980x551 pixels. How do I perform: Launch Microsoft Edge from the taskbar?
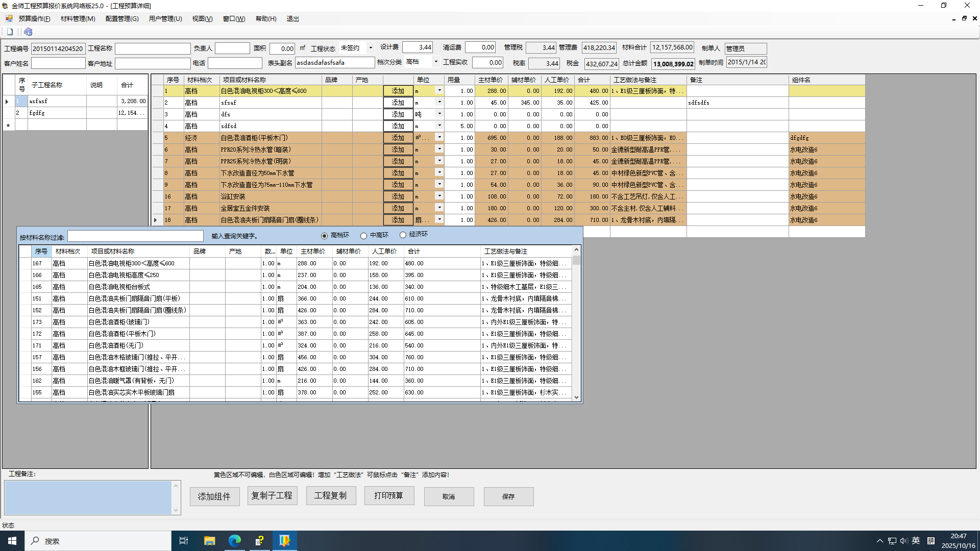234,541
